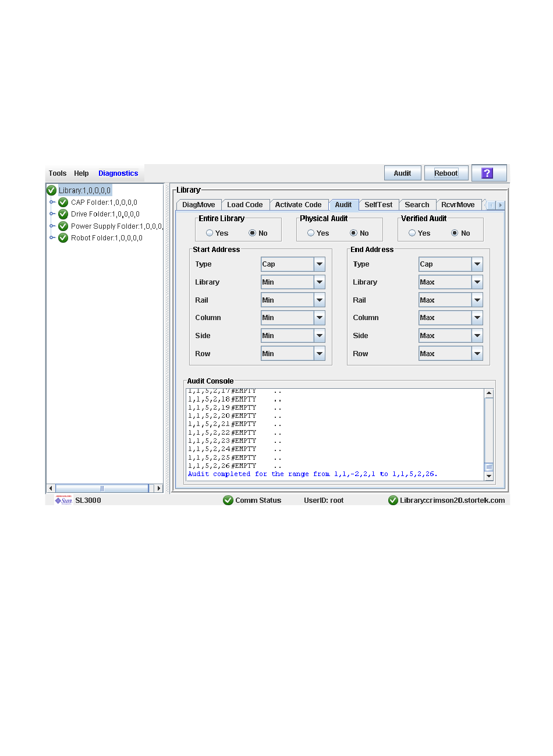Image resolution: width=553 pixels, height=756 pixels.
Task: Open the End Address Rail dropdown
Action: point(477,300)
